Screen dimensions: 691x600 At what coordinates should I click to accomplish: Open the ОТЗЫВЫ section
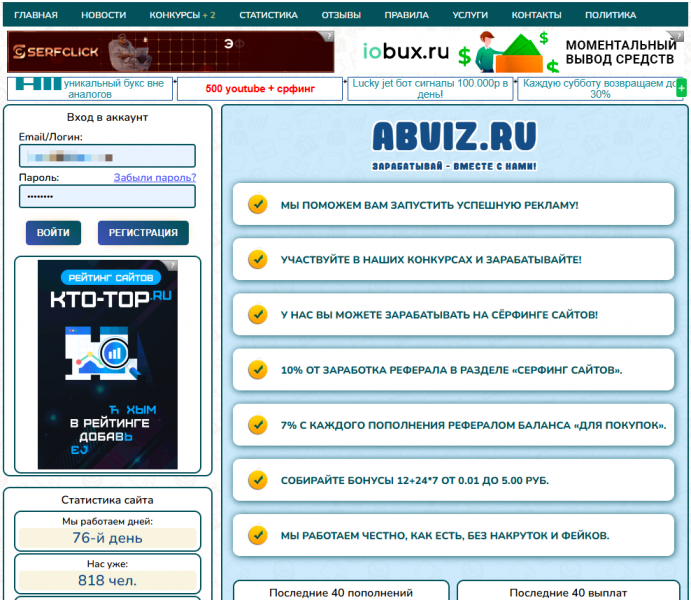(x=341, y=15)
